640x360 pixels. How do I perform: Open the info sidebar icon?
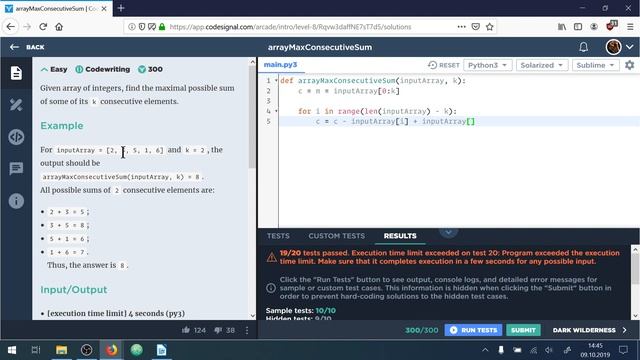tap(16, 201)
